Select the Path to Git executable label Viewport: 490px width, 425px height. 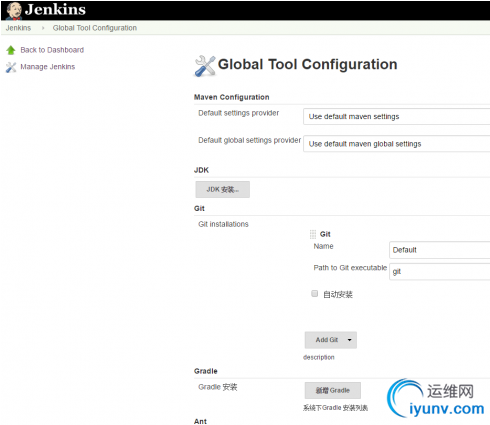(x=350, y=268)
